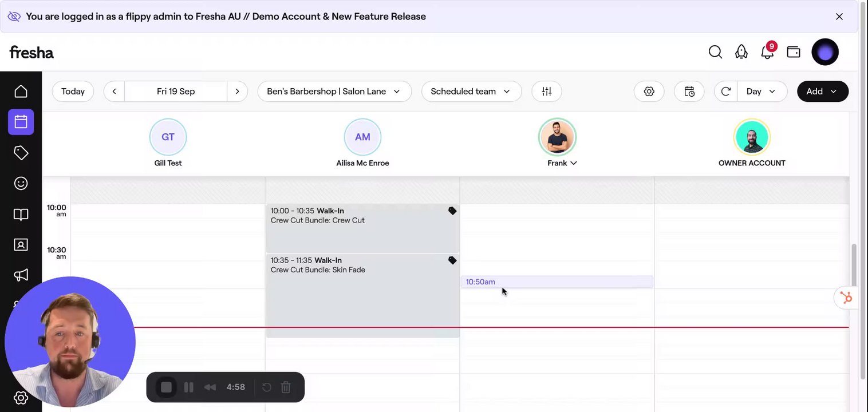Open the Clients smiley sidebar icon
Viewport: 868px width, 412px height.
(x=21, y=183)
